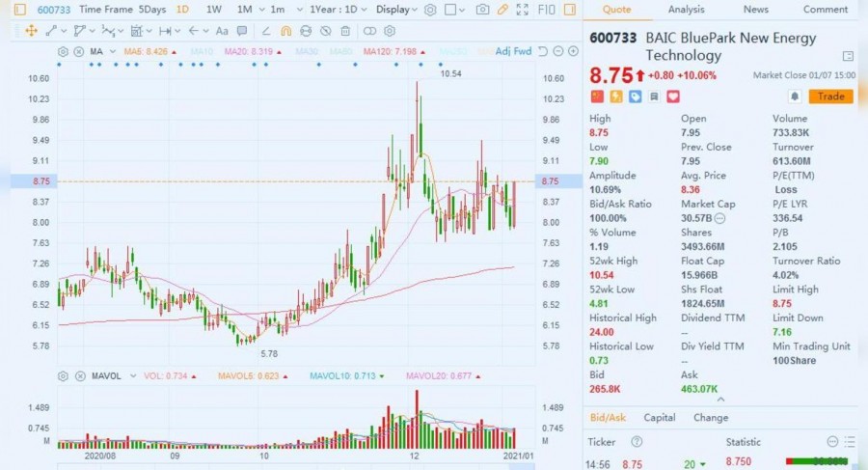The width and height of the screenshot is (868, 470).
Task: Expand the 1m minute interval dropdown arrow
Action: pyautogui.click(x=300, y=10)
